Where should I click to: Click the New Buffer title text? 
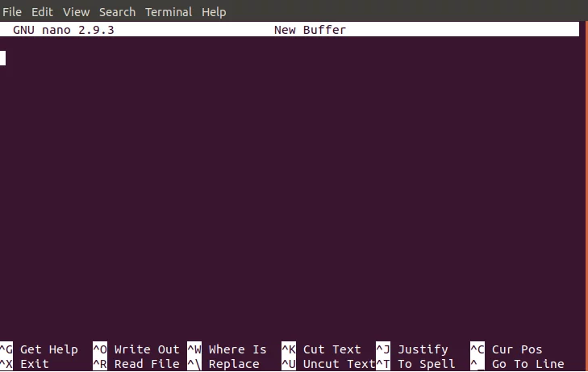click(x=310, y=30)
